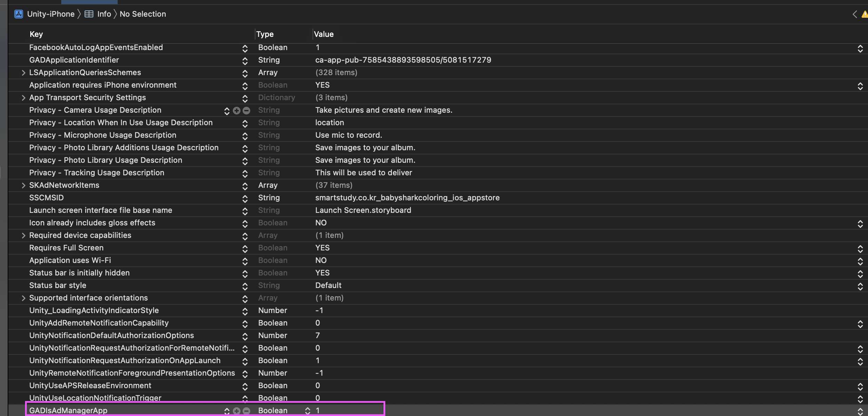
Task: Expand App Transport Security Settings dictionary
Action: pyautogui.click(x=23, y=98)
